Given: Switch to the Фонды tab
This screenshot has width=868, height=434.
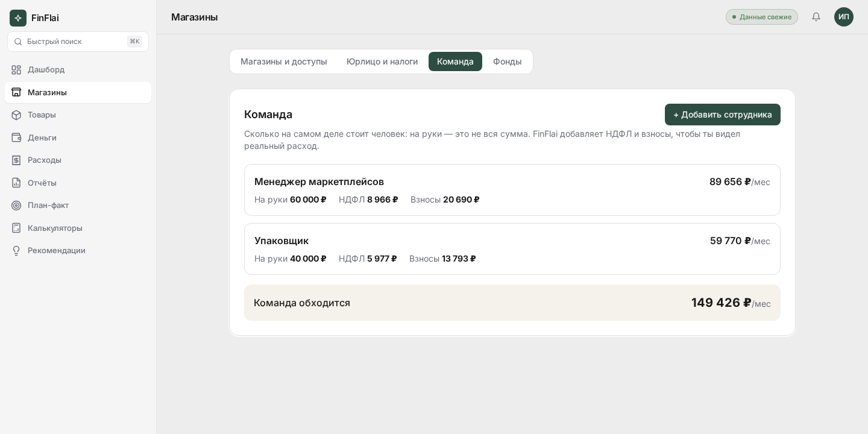Looking at the screenshot, I should click(x=508, y=61).
